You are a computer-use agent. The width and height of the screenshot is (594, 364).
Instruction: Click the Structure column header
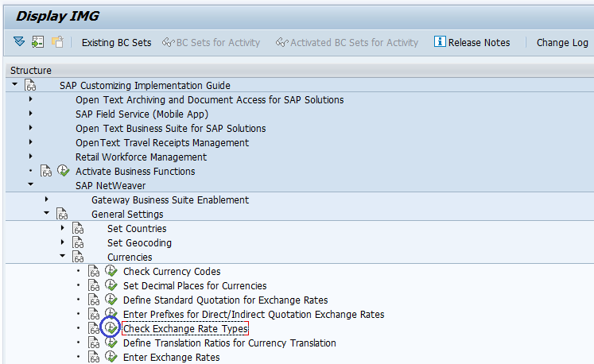pyautogui.click(x=300, y=71)
